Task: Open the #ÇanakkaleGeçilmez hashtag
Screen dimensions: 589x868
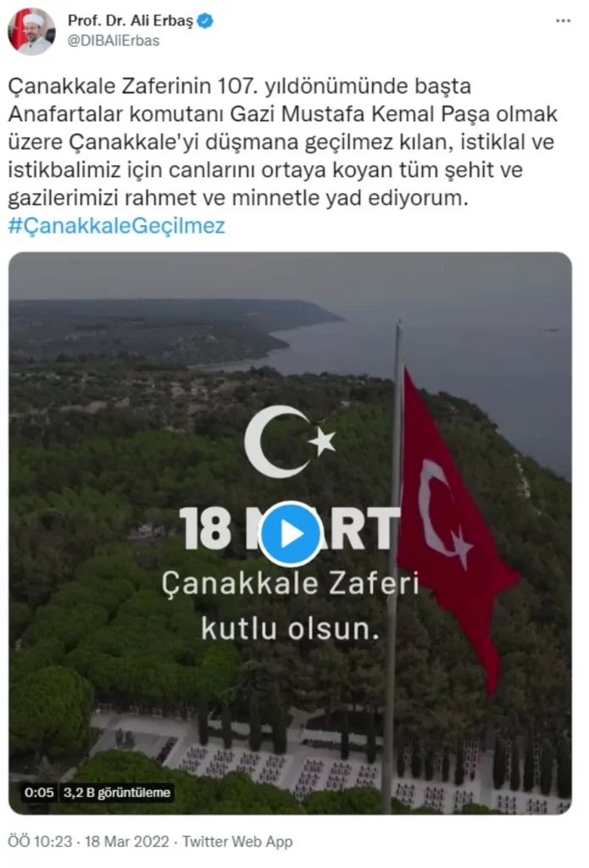Action: (x=117, y=225)
